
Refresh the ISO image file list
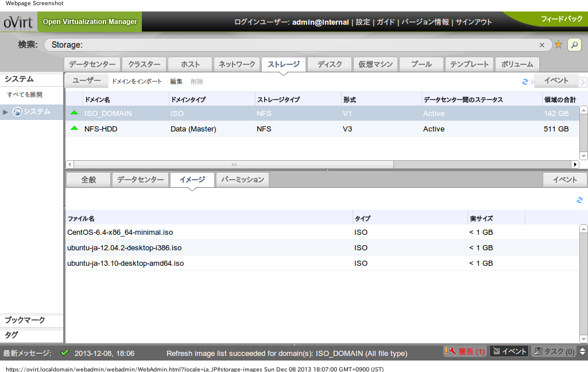[579, 200]
